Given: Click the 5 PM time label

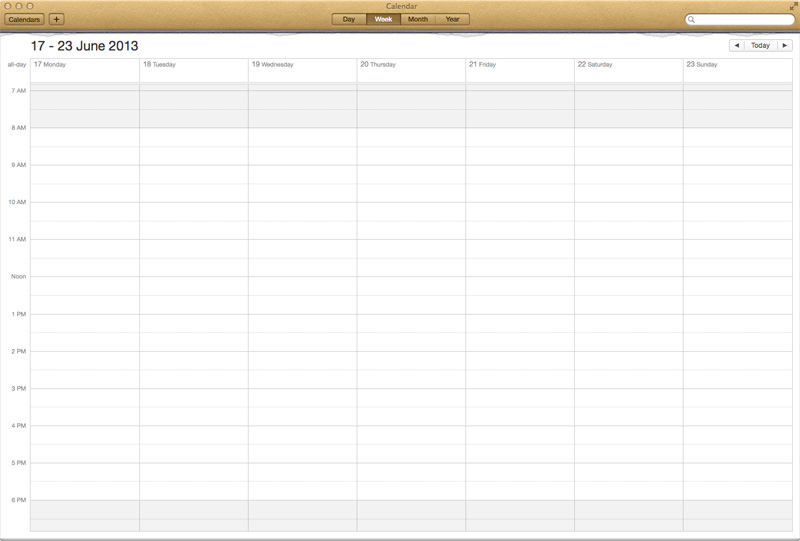Looking at the screenshot, I should pyautogui.click(x=19, y=463).
